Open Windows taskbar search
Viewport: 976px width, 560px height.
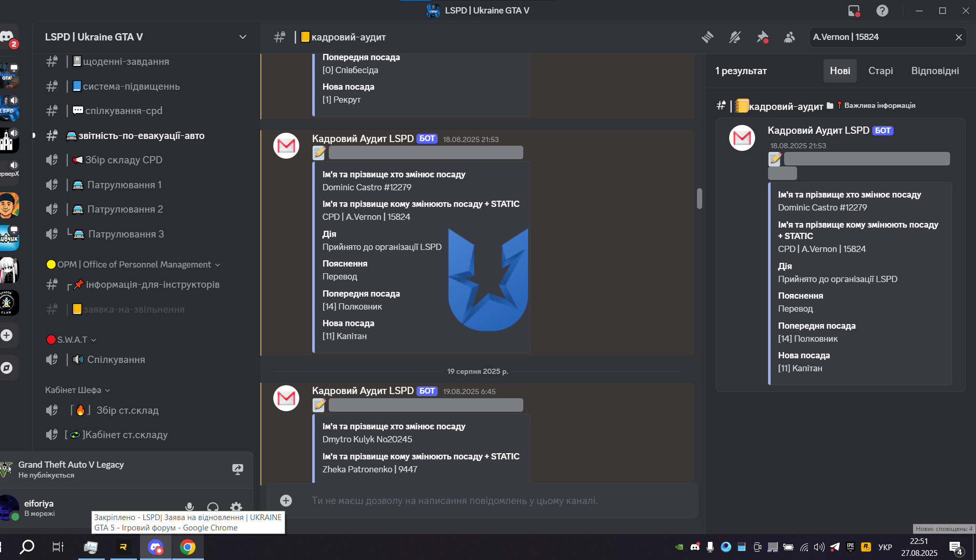point(27,547)
